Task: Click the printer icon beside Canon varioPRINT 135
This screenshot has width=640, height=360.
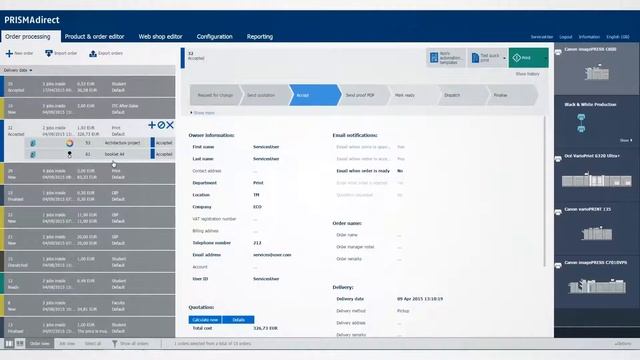Action: 558,212
